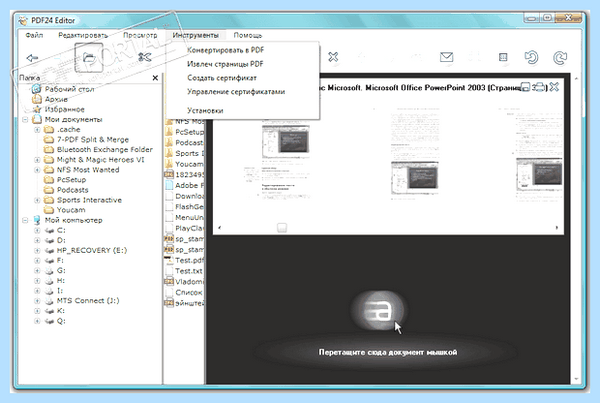Expand the HP_RECOVERY (E:) drive

(x=37, y=251)
